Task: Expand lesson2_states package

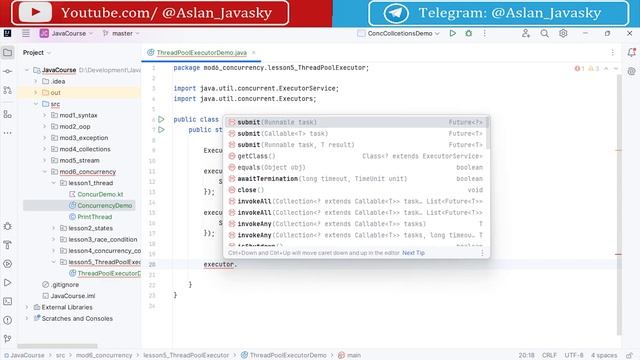Action: [x=54, y=228]
